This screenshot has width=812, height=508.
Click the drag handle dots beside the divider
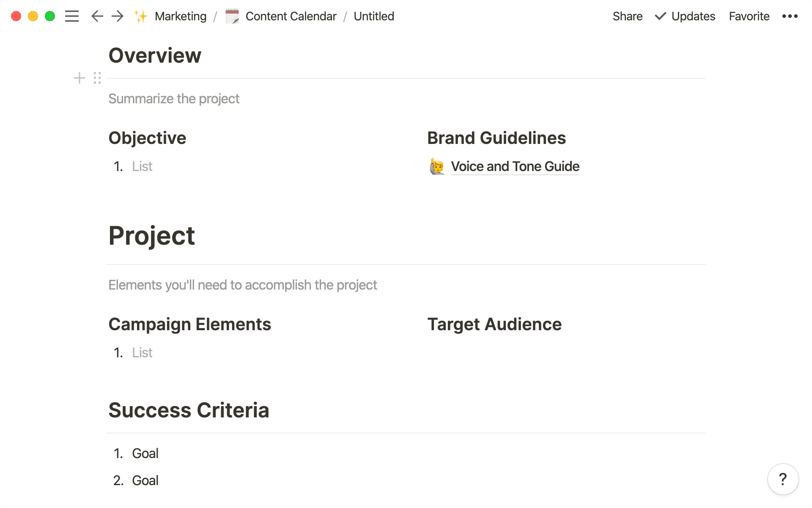pyautogui.click(x=97, y=78)
